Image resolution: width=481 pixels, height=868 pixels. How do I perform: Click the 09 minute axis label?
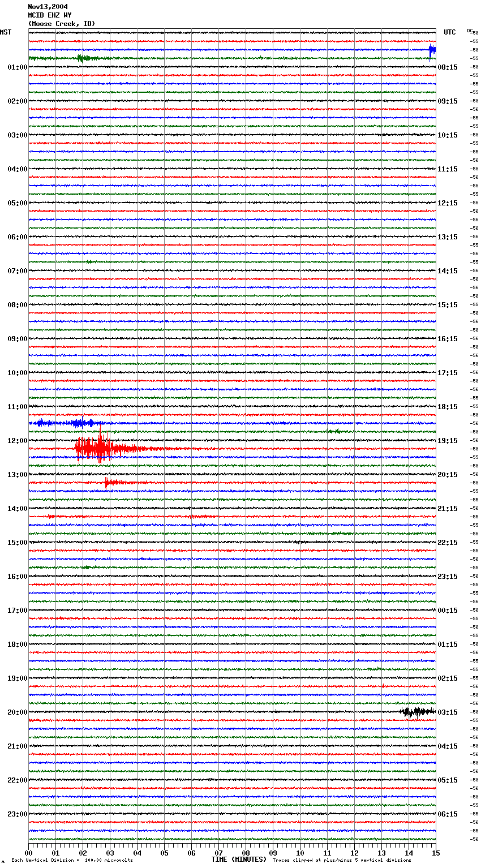[273, 853]
